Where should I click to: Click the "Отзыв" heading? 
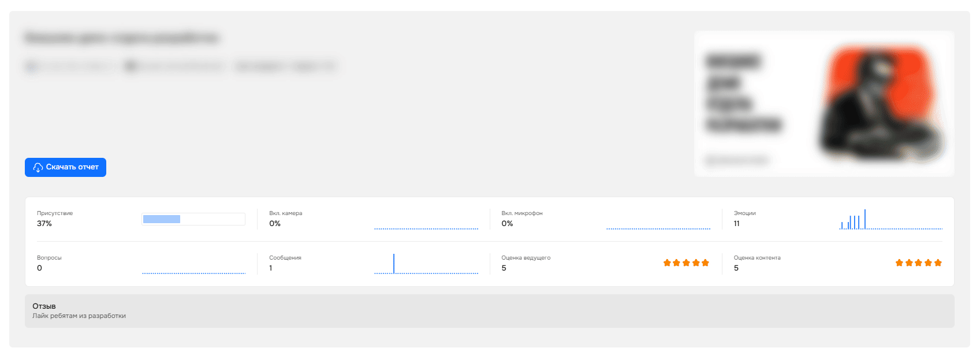coord(44,306)
